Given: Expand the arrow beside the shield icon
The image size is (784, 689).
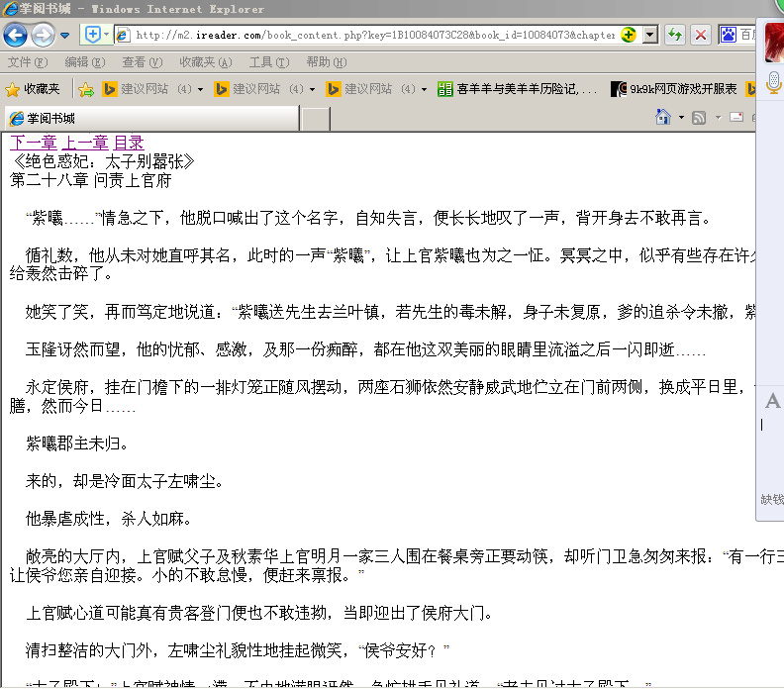Looking at the screenshot, I should [106, 35].
